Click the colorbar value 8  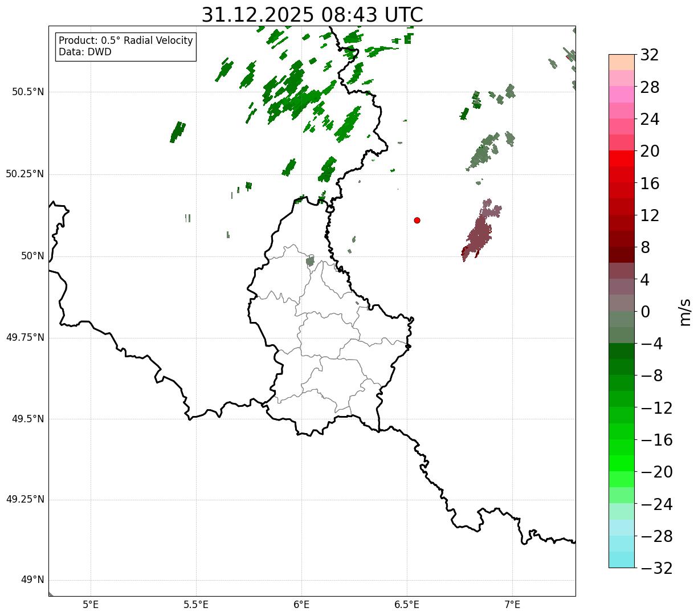(646, 247)
